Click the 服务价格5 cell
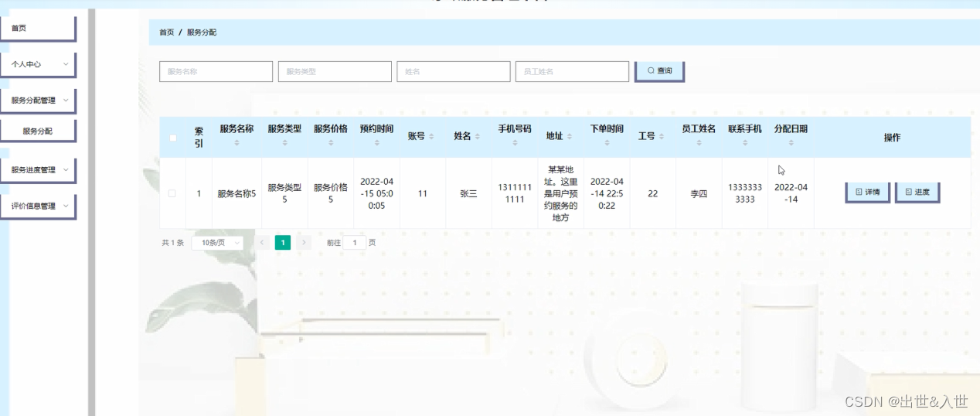Image resolution: width=980 pixels, height=416 pixels. [330, 193]
